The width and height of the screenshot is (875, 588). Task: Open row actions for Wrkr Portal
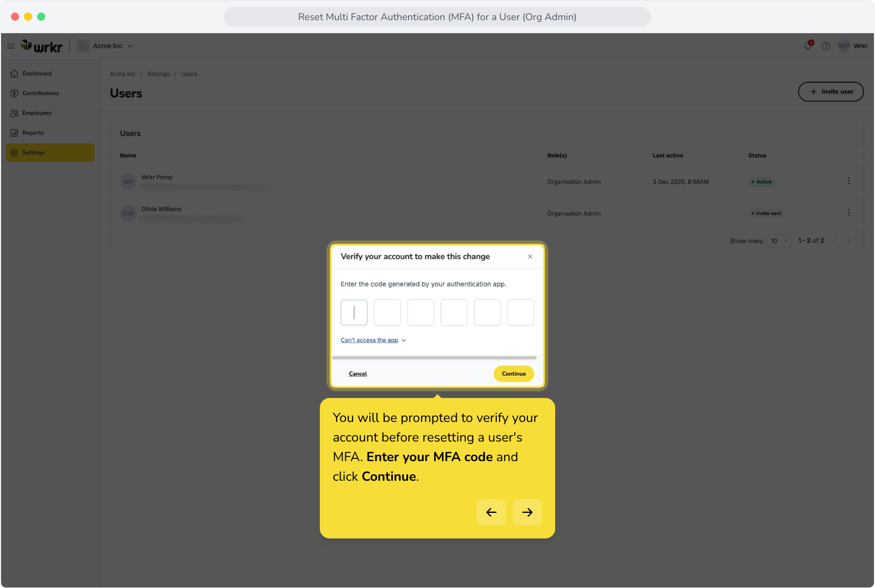click(848, 181)
